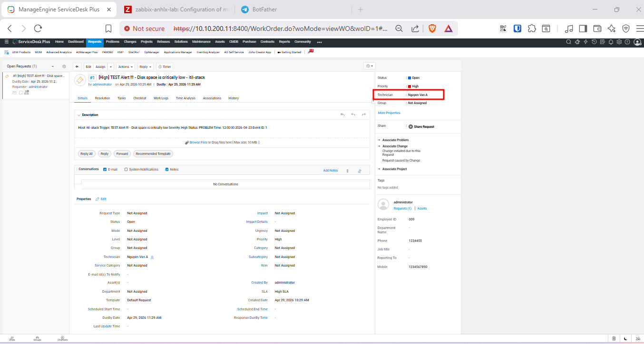Start the Timer for this request
The image size is (644, 344).
coord(164,67)
